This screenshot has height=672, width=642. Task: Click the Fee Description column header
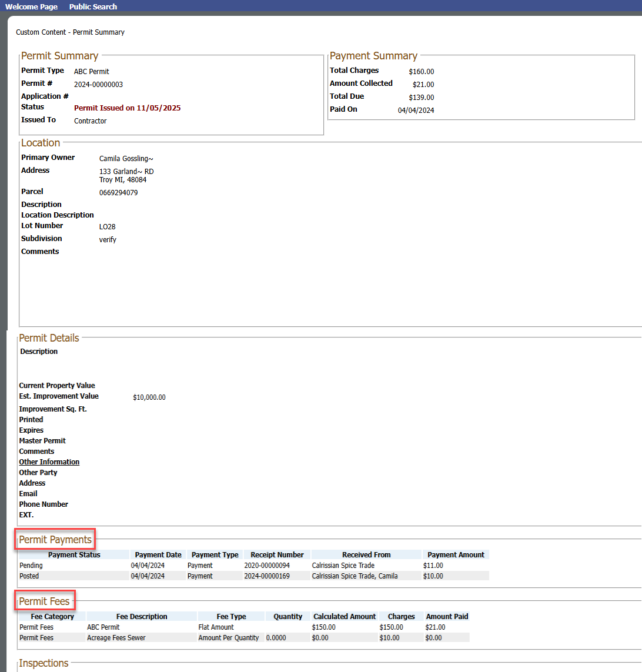(142, 617)
